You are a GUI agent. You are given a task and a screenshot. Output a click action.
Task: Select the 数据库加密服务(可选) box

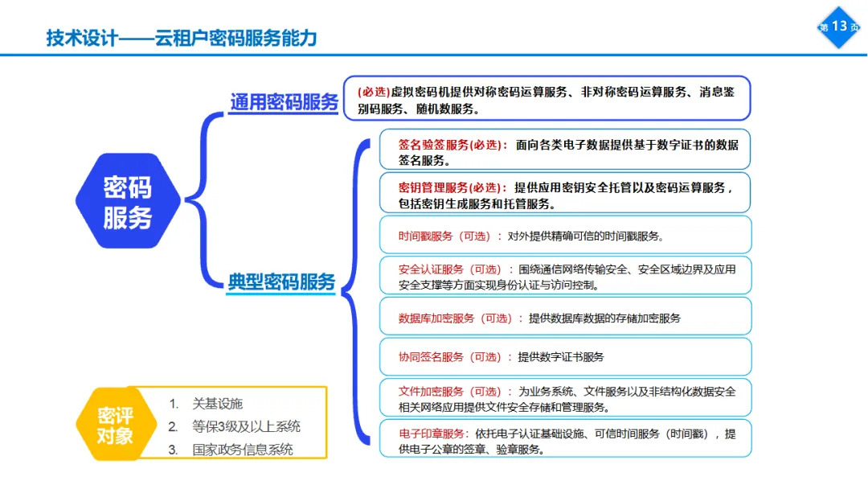point(565,317)
